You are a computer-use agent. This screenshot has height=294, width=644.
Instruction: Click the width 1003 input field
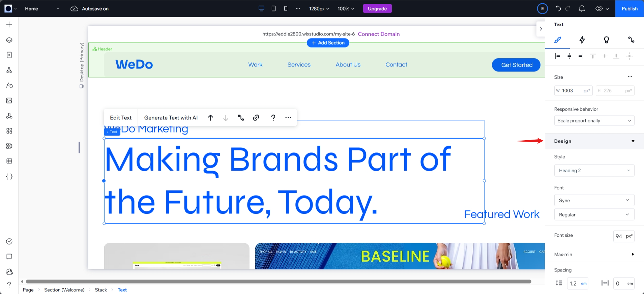[x=573, y=91]
